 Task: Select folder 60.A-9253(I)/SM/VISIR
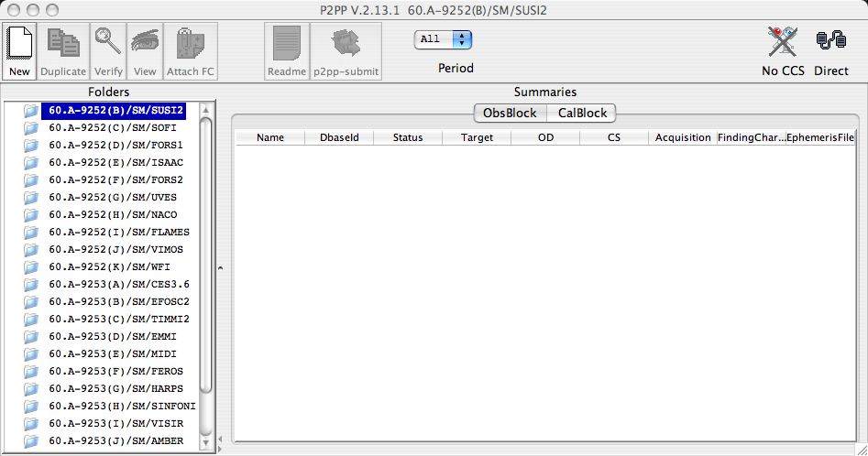(x=115, y=424)
